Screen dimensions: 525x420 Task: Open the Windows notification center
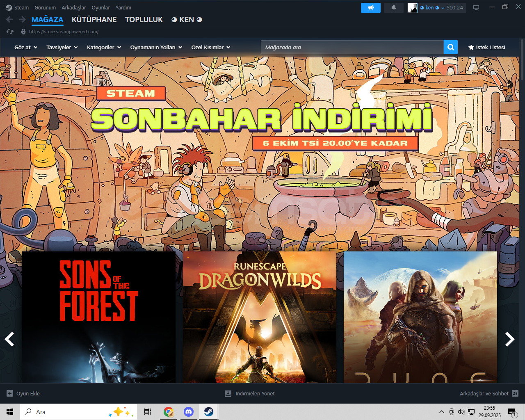(512, 412)
